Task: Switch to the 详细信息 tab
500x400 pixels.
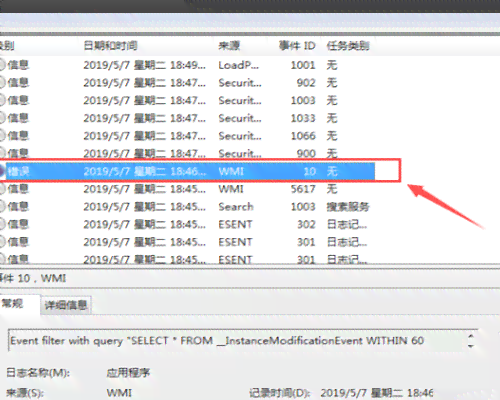Action: point(66,305)
